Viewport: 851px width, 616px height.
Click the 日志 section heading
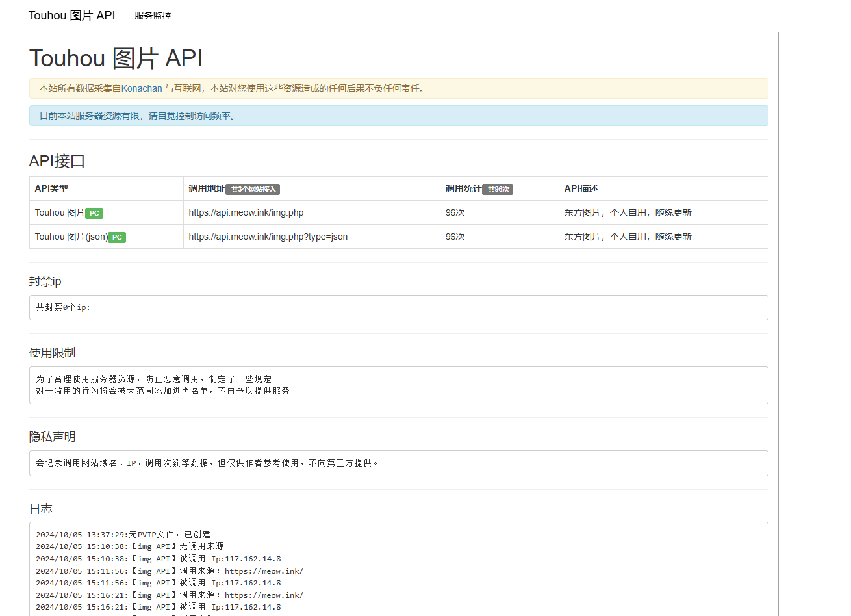click(40, 509)
